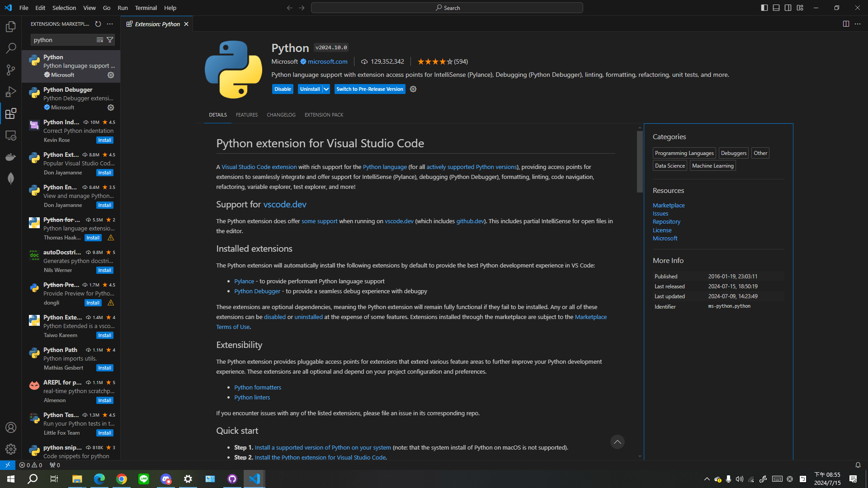Open the Repository resource link

coord(666,221)
